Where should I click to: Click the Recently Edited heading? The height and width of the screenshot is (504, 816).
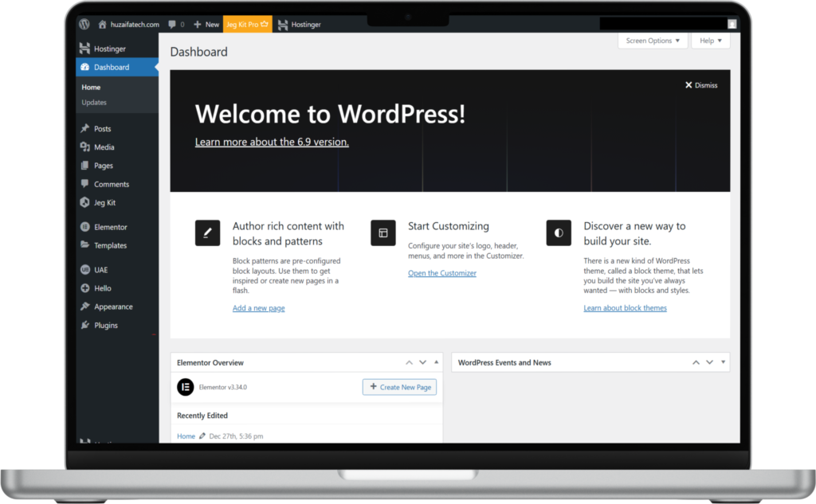click(x=202, y=416)
